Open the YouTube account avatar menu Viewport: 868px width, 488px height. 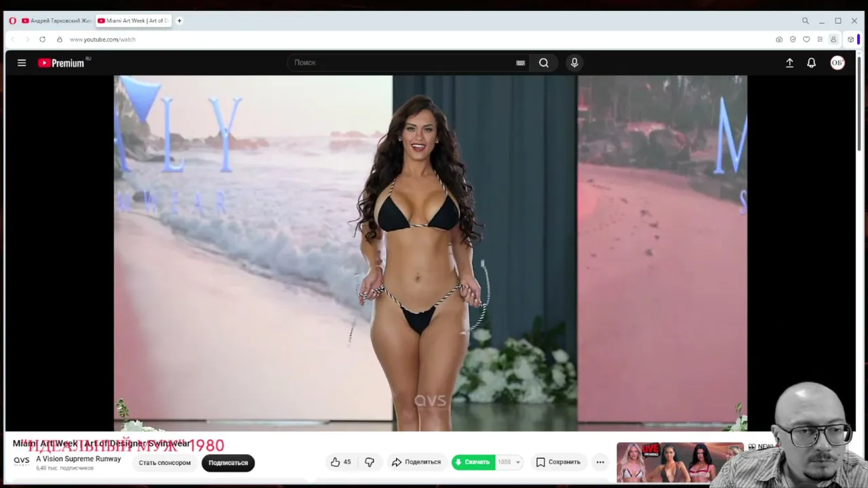pos(837,63)
